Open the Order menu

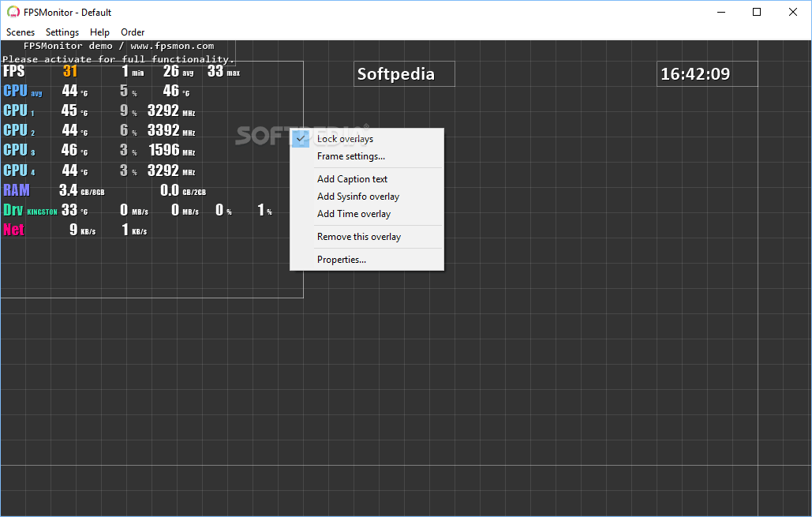133,32
